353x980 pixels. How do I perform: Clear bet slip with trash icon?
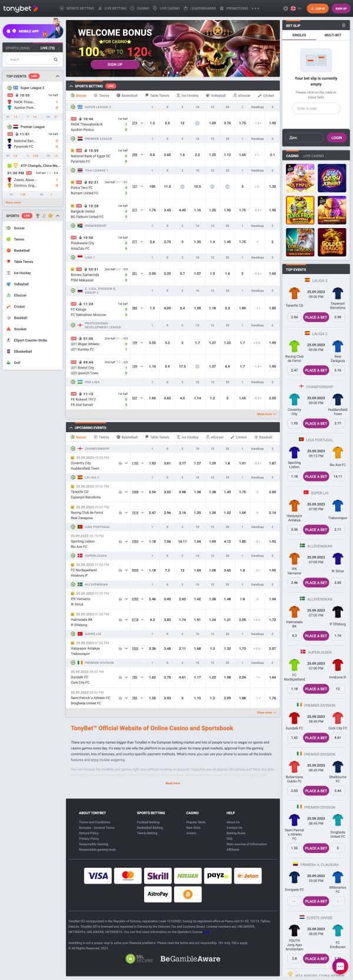tap(344, 25)
